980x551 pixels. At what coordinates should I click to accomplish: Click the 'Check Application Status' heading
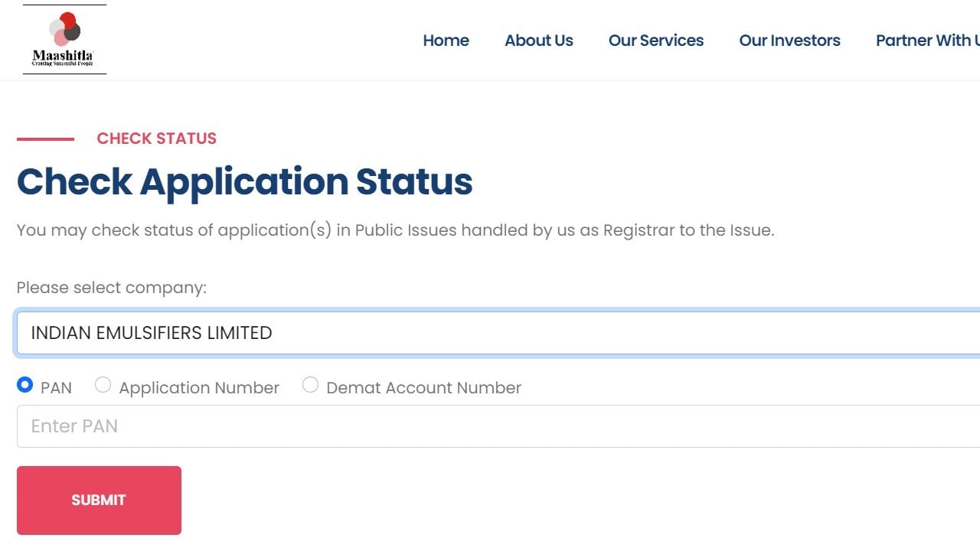pyautogui.click(x=244, y=181)
